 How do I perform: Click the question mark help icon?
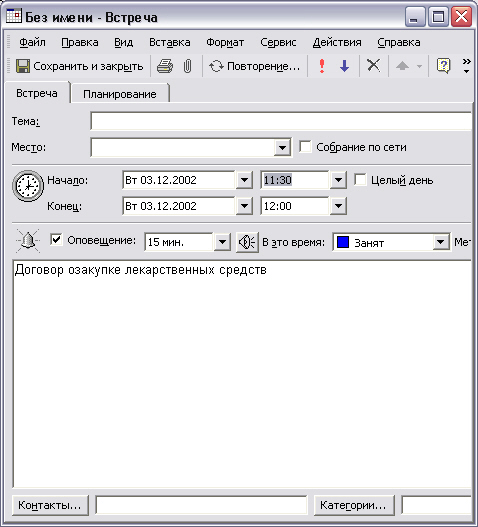[443, 66]
